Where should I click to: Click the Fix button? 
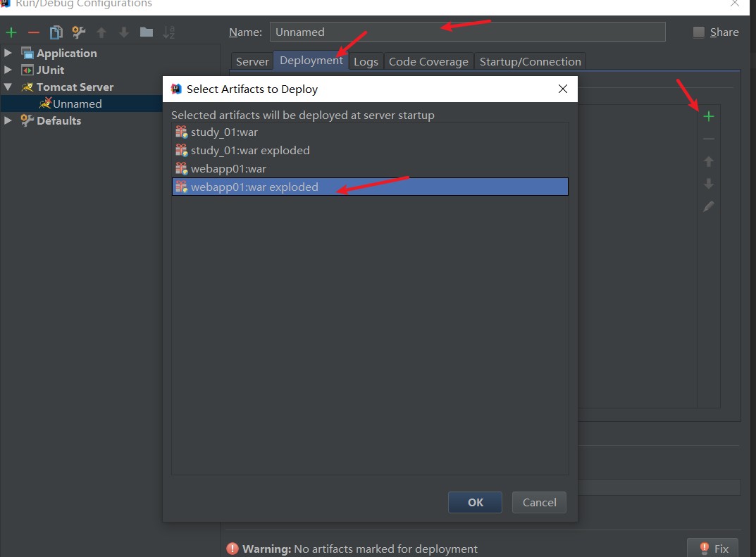[712, 549]
